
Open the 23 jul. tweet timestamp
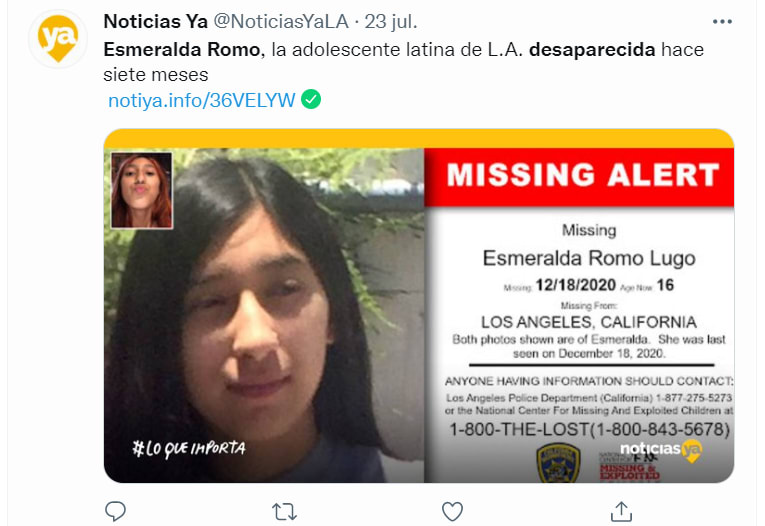click(391, 21)
